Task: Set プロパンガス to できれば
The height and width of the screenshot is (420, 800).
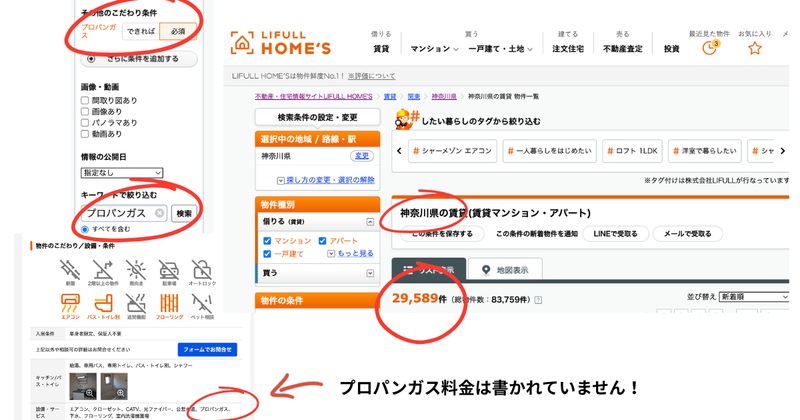Action: tap(141, 31)
